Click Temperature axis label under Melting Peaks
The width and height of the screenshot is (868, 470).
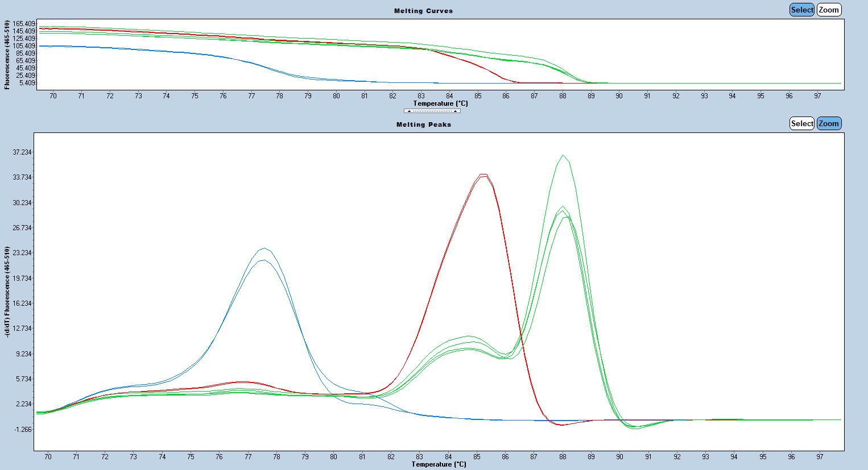click(x=439, y=464)
